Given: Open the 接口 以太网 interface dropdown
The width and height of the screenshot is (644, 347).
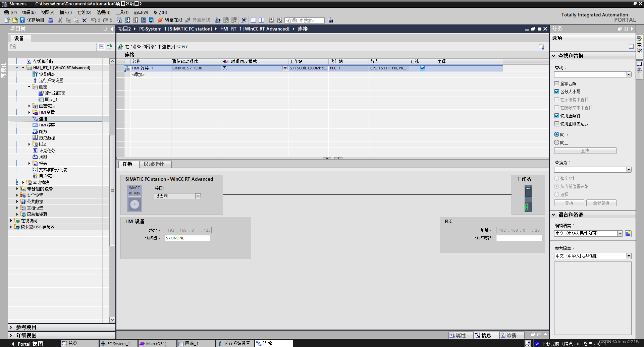Looking at the screenshot, I should pyautogui.click(x=198, y=196).
